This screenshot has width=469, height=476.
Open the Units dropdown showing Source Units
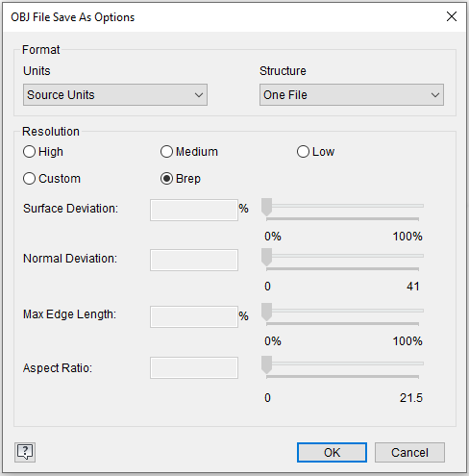click(115, 95)
